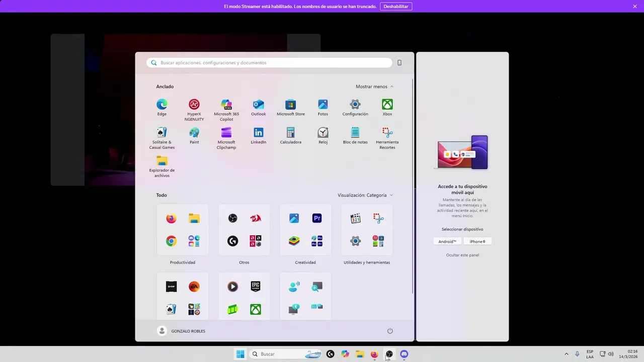The height and width of the screenshot is (362, 644).
Task: Launch the Paint app
Action: click(194, 135)
